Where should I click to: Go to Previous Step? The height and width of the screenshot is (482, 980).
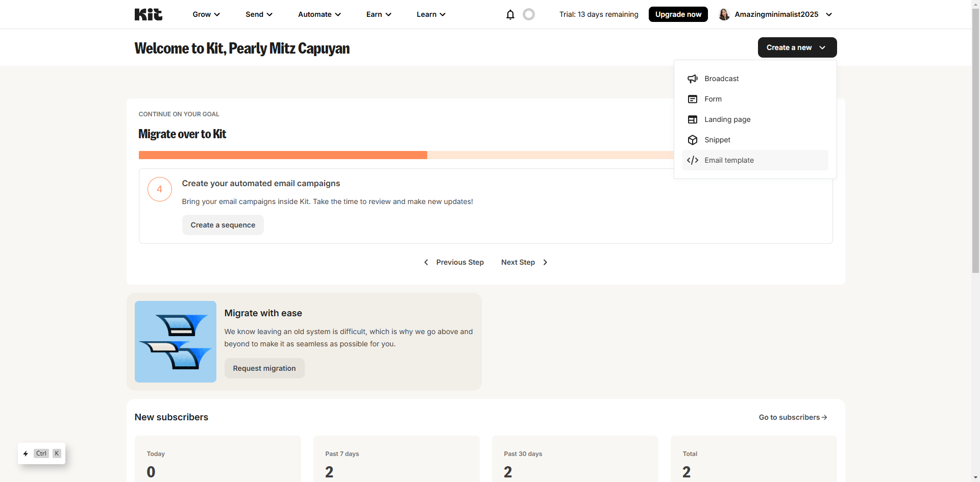454,262
